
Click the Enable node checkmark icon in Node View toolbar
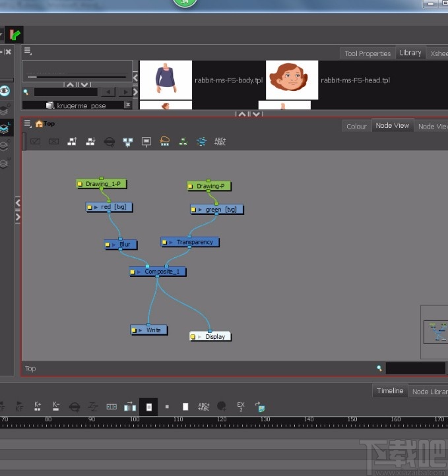click(x=35, y=142)
